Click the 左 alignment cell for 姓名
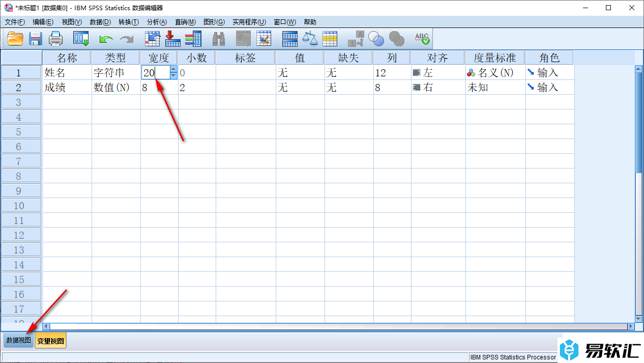644x363 pixels. click(438, 73)
